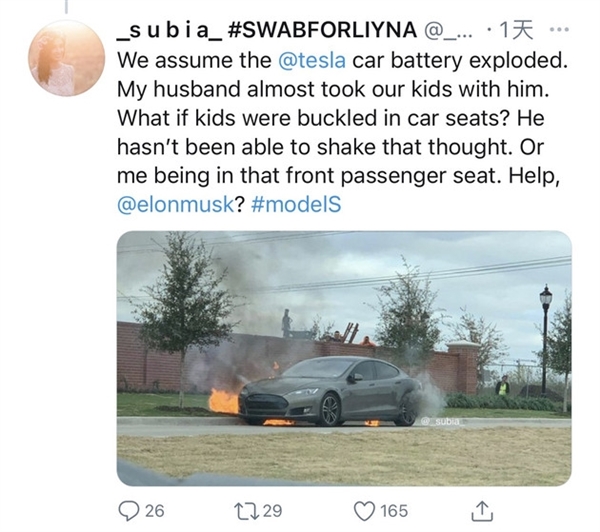Image resolution: width=600 pixels, height=532 pixels.
Task: Click #SWABFORLIYNA in the author name
Action: [322, 30]
